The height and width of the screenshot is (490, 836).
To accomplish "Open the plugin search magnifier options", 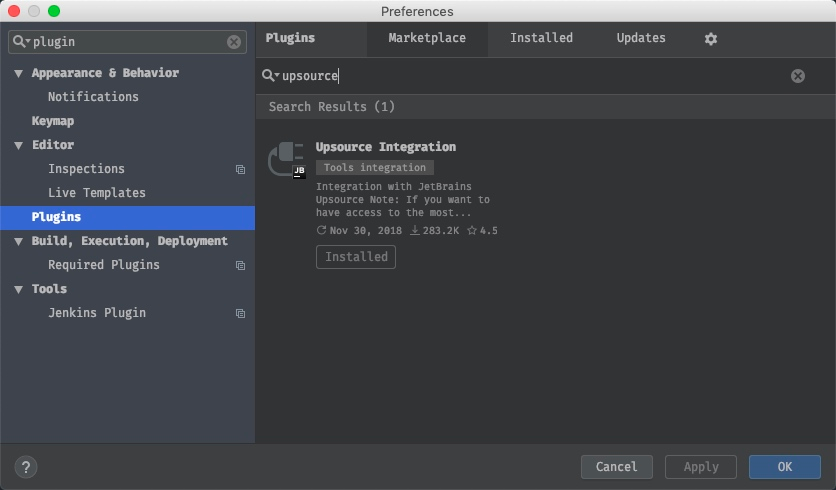I will pos(269,76).
